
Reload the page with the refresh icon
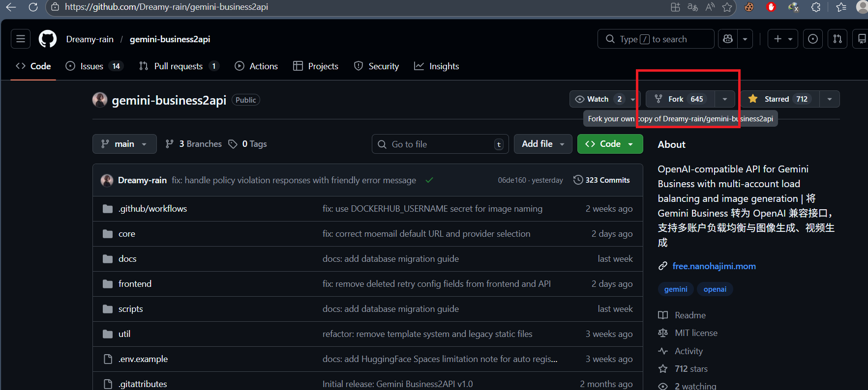[33, 7]
